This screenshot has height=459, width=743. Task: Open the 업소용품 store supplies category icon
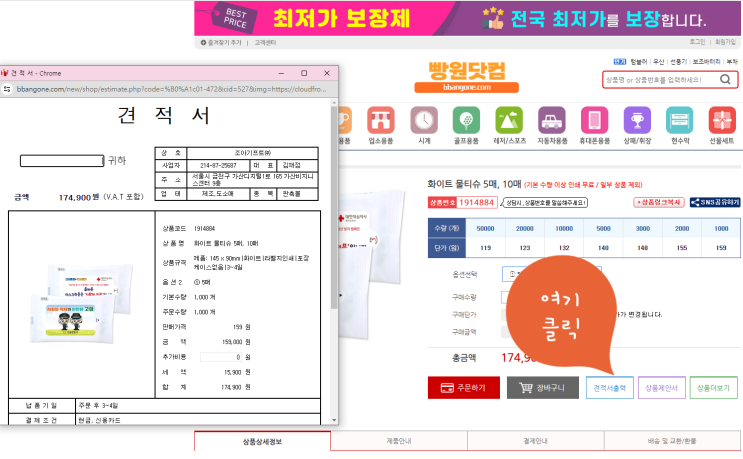(381, 120)
